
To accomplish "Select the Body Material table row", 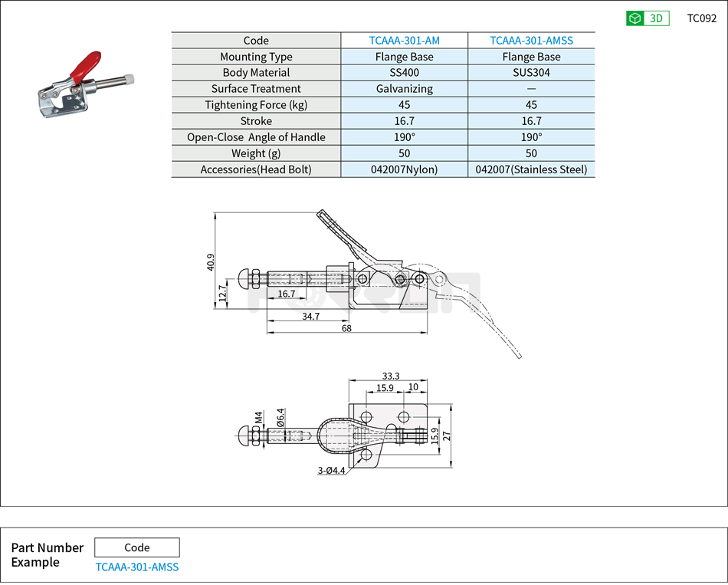I will coord(257,72).
